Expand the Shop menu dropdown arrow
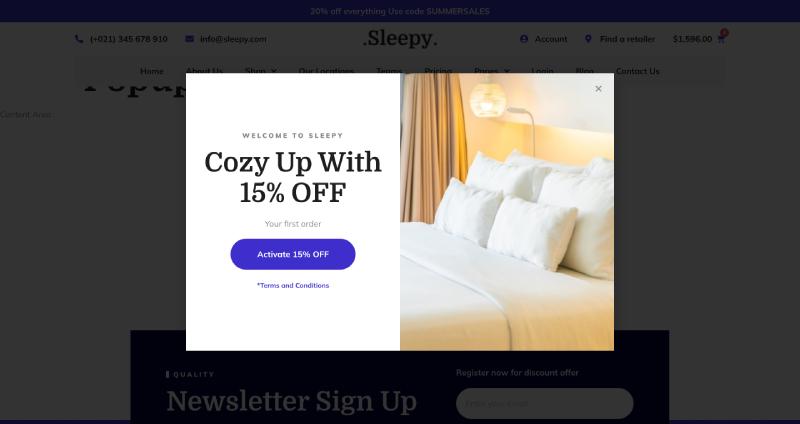Viewport: 800px width, 424px height. click(x=273, y=71)
